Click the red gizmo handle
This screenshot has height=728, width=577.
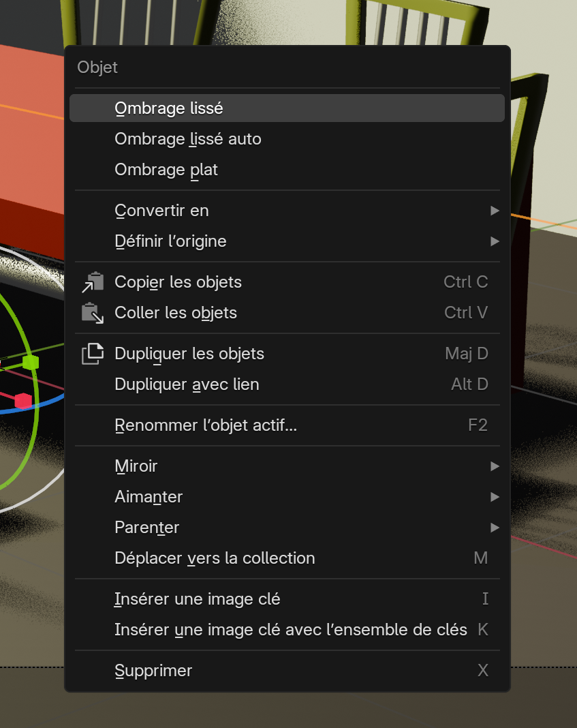click(x=23, y=400)
